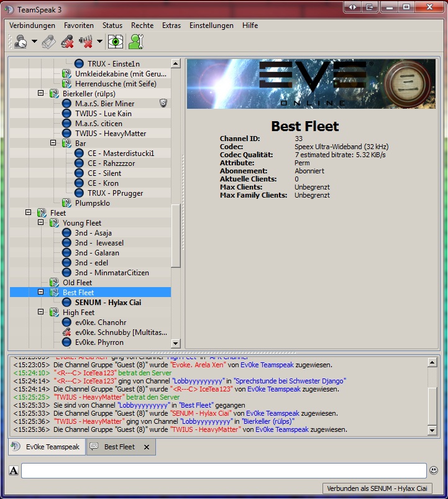Open the dropdown arrow beside the connect icon
Image resolution: width=448 pixels, height=499 pixels.
pos(34,42)
